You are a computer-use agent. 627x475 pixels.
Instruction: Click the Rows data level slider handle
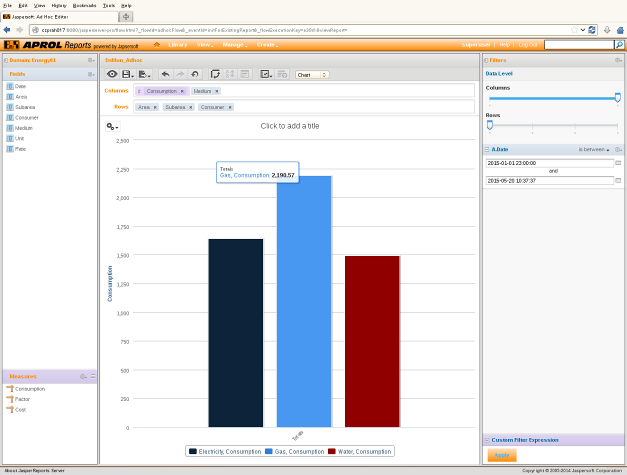(489, 125)
